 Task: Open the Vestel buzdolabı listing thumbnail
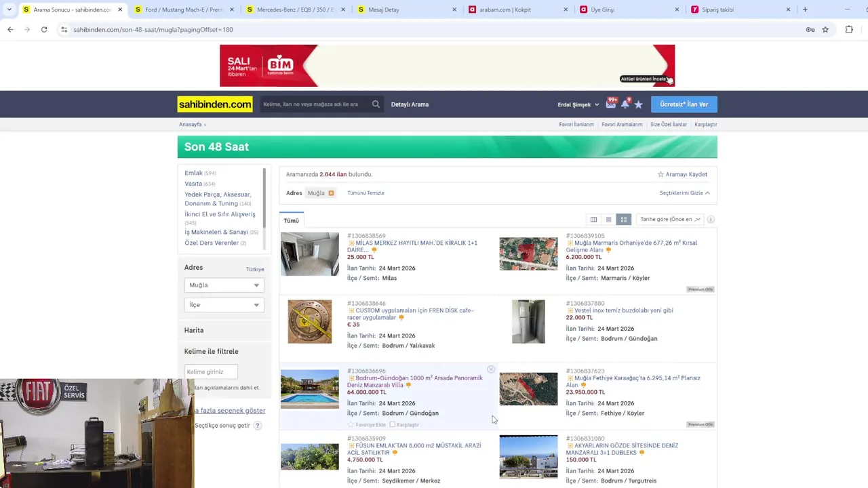point(528,321)
